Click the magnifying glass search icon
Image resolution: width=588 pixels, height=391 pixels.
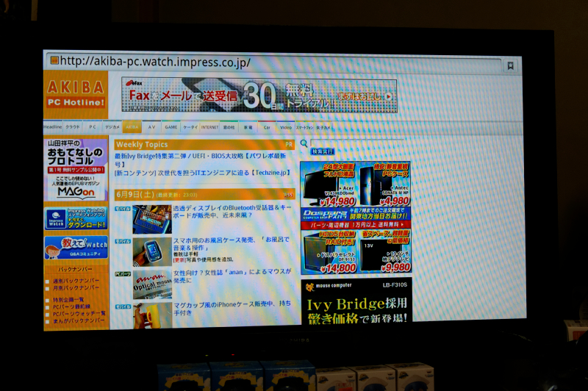305,143
